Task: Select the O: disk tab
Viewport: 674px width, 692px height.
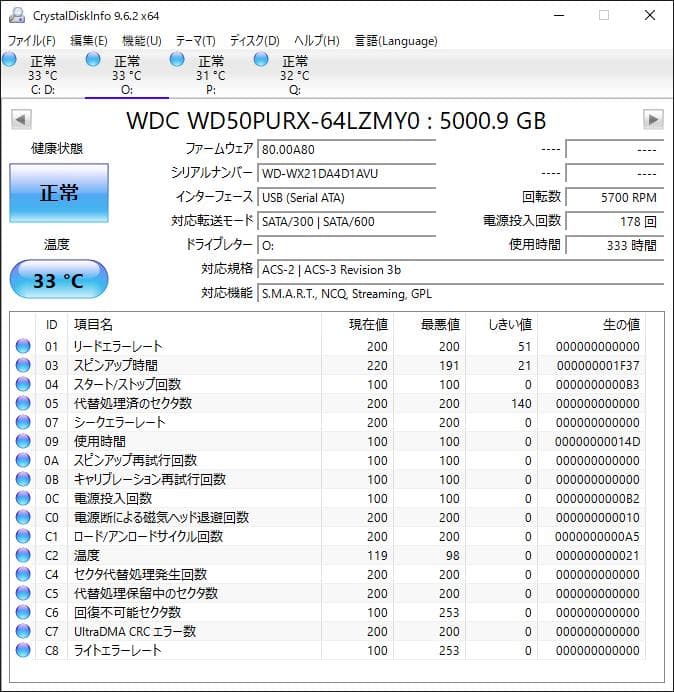Action: click(x=127, y=75)
